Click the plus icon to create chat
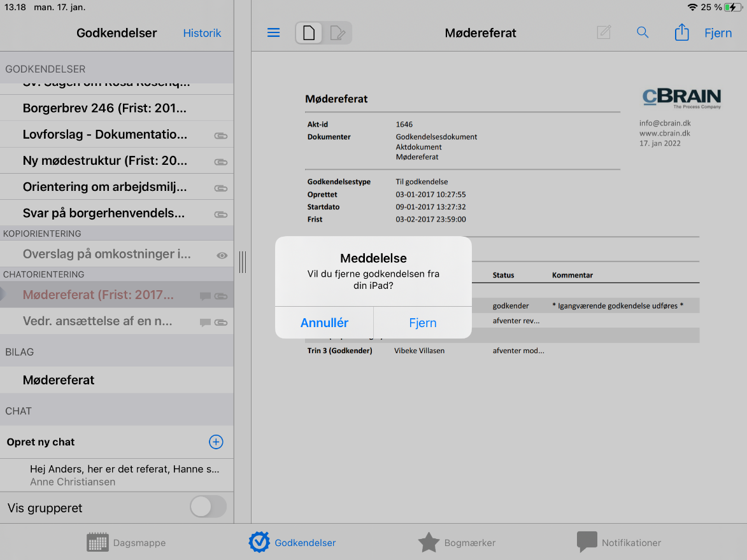Image resolution: width=747 pixels, height=560 pixels. point(216,442)
